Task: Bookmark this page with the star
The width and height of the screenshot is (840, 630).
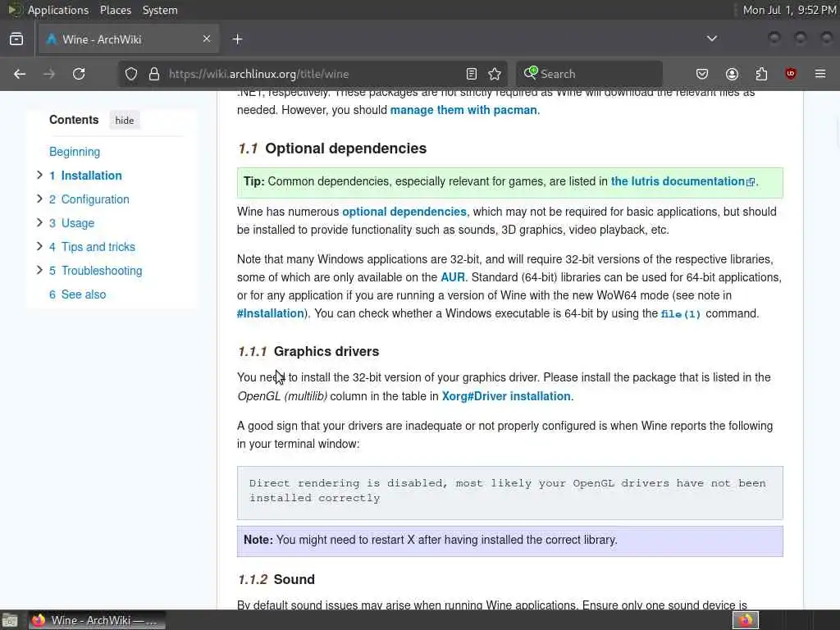Action: (x=495, y=74)
